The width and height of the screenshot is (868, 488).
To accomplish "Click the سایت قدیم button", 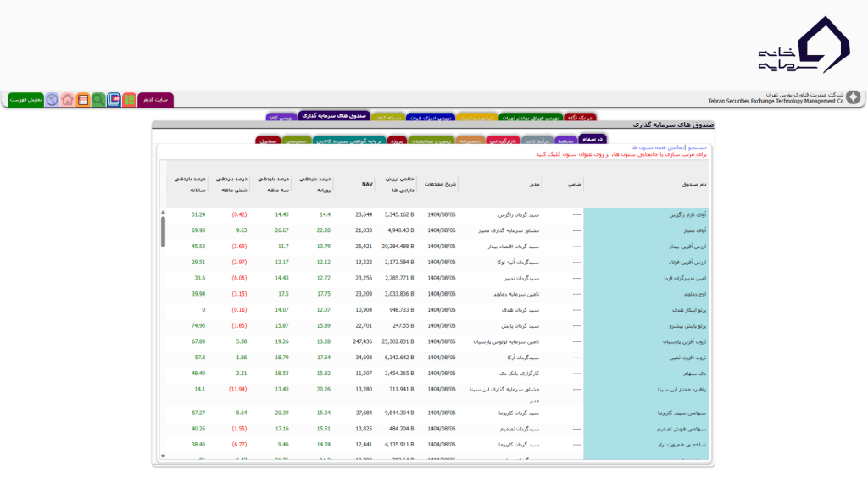I will [x=157, y=99].
